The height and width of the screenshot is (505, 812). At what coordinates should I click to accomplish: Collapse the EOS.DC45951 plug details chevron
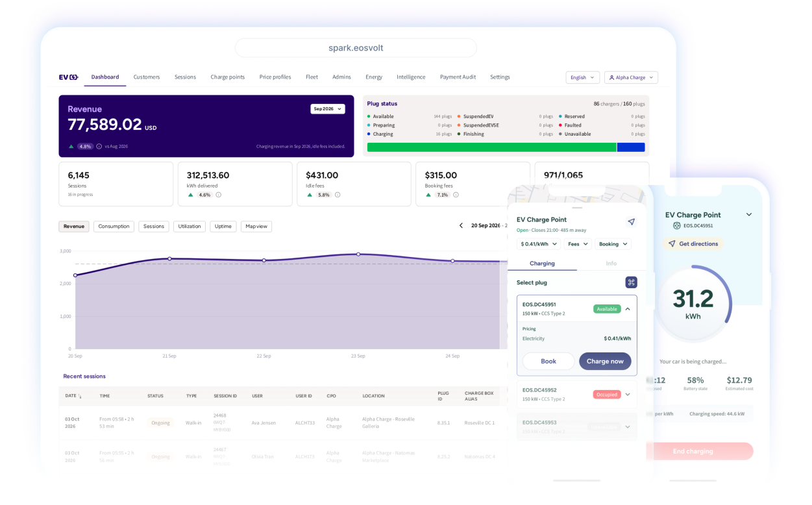click(628, 309)
